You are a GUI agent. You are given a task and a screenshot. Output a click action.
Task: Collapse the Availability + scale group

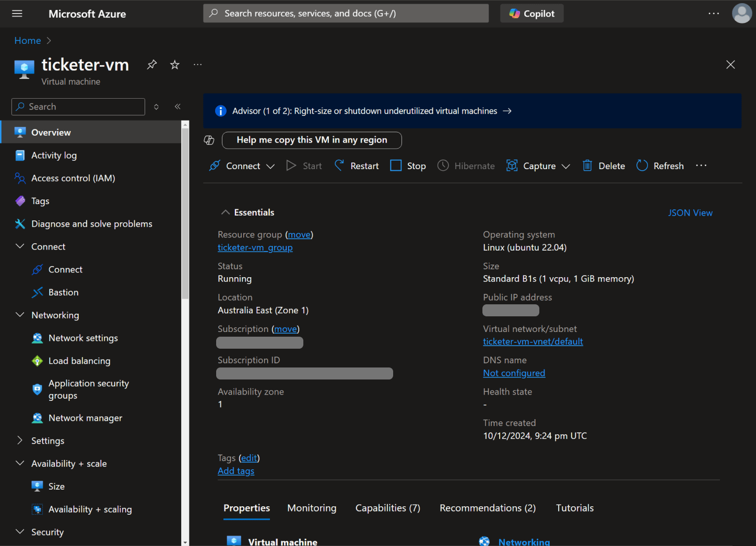click(20, 464)
